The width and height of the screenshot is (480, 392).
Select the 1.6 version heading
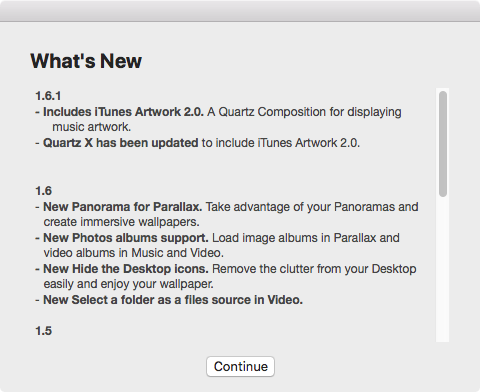[x=44, y=191]
